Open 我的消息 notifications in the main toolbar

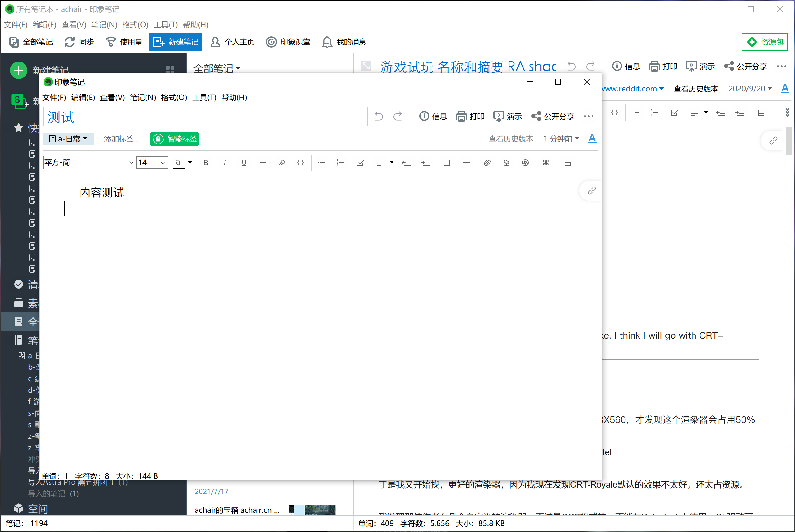(x=344, y=42)
